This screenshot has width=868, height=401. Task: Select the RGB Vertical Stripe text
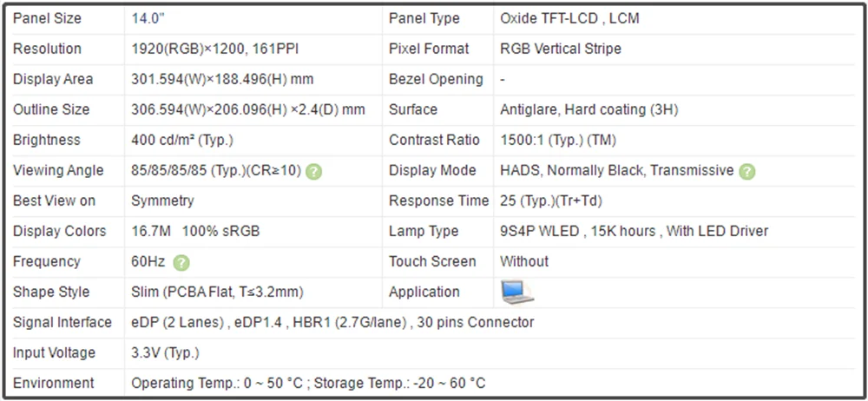point(561,49)
